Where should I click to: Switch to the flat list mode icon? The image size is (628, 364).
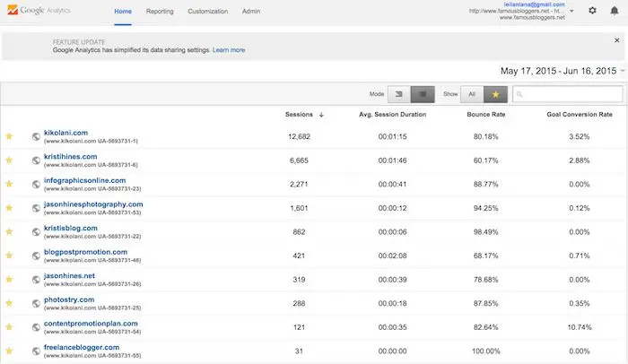[x=423, y=93]
